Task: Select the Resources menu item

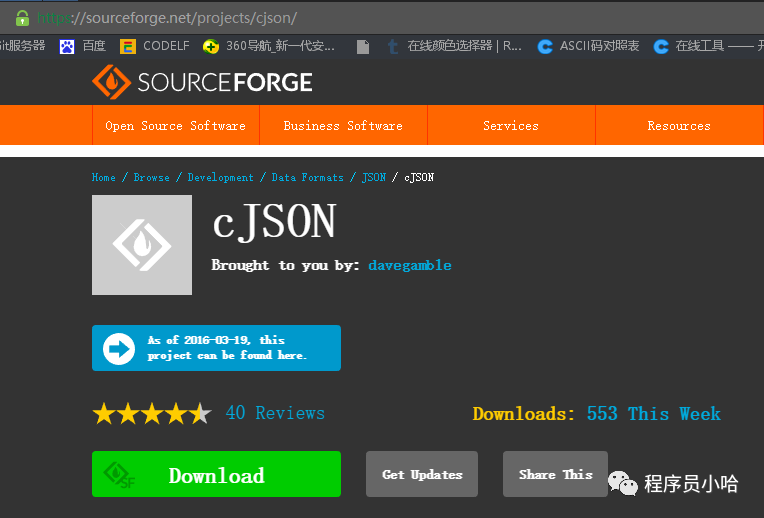Action: tap(679, 126)
